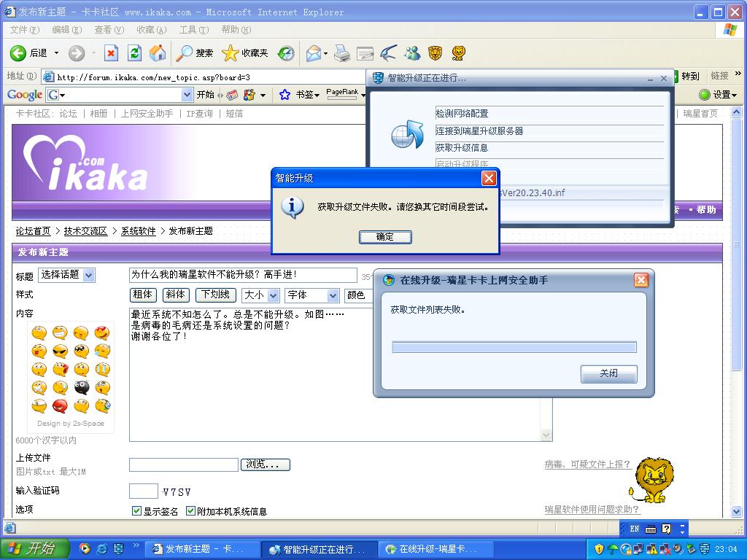Click 确定 in the 智能升级 dialog
This screenshot has width=747, height=560.
click(x=385, y=237)
